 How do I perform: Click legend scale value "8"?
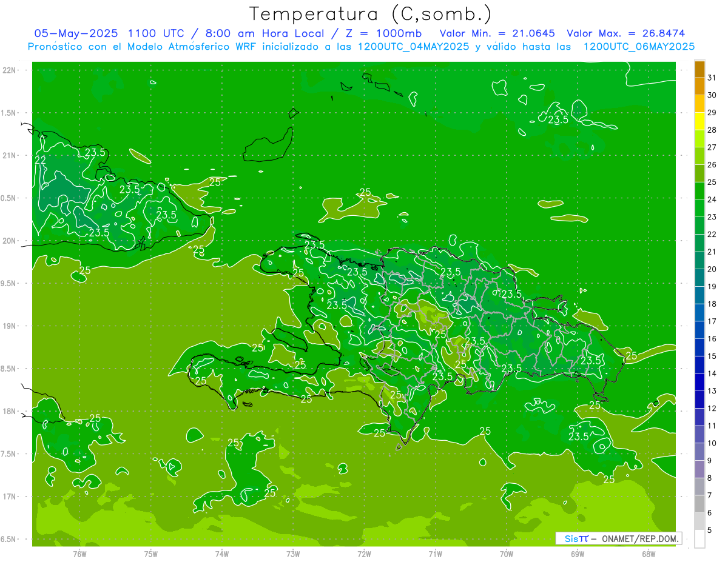(709, 478)
